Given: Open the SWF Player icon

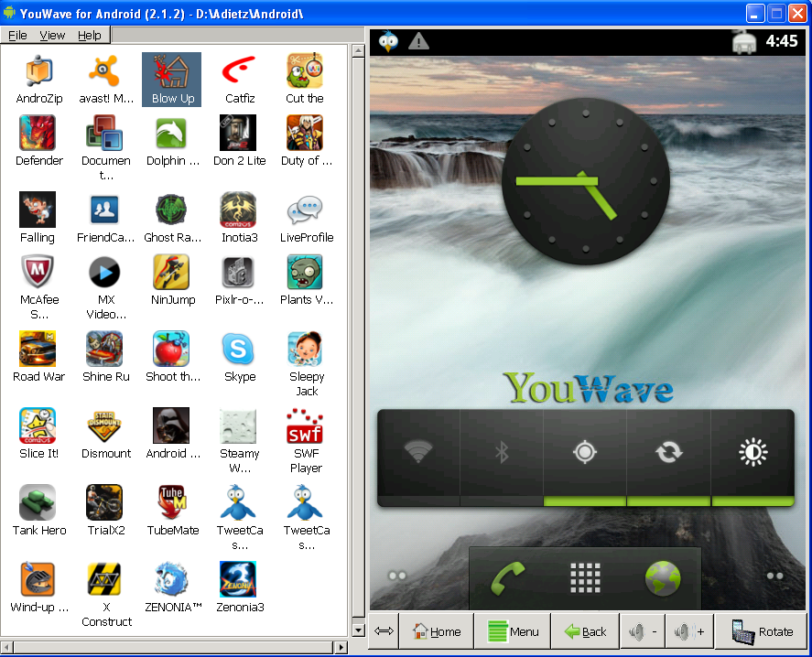Looking at the screenshot, I should (x=305, y=425).
